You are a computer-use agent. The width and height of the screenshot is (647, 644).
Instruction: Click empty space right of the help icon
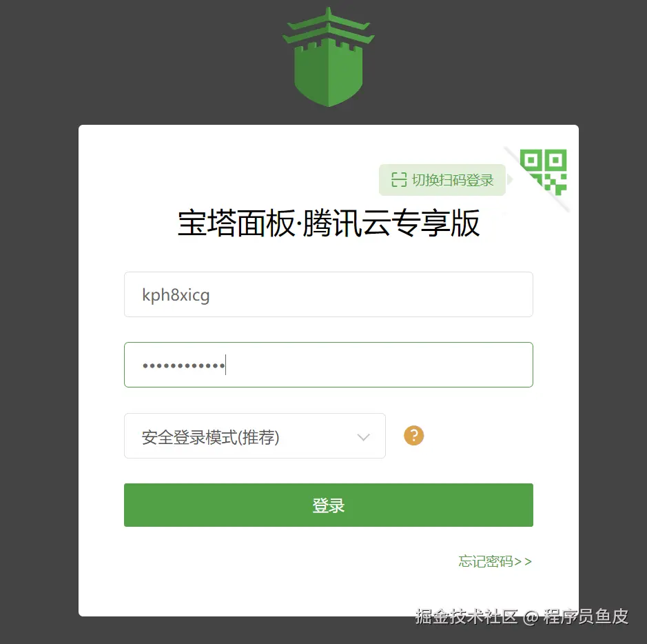pos(479,436)
